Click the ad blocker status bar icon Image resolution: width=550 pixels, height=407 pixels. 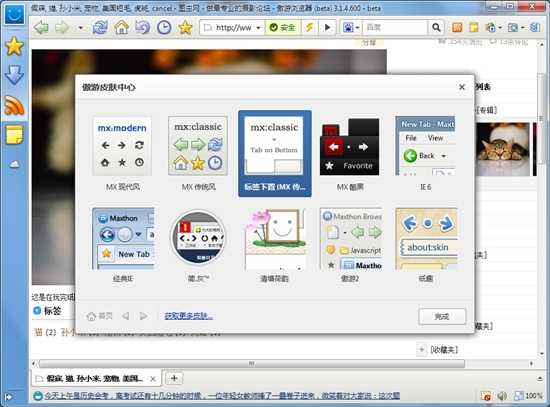pyautogui.click(x=486, y=396)
